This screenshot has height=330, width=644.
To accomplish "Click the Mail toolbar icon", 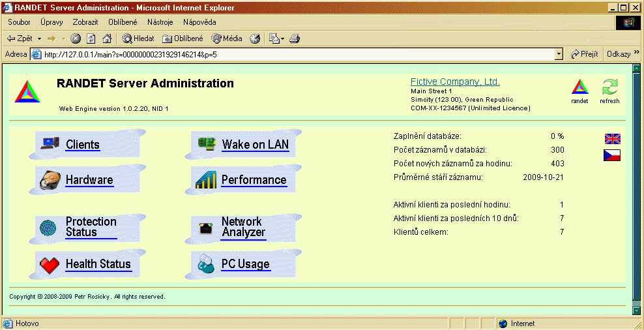I will (274, 38).
